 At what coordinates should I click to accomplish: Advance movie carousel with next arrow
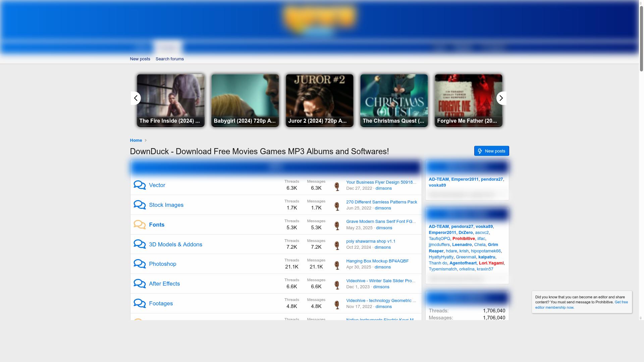coord(501,98)
